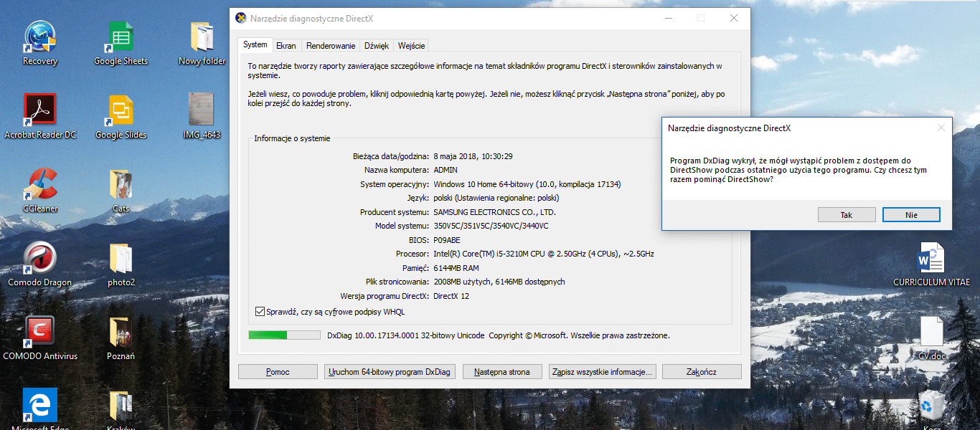
Task: Open the CV.doc document
Action: [x=932, y=330]
